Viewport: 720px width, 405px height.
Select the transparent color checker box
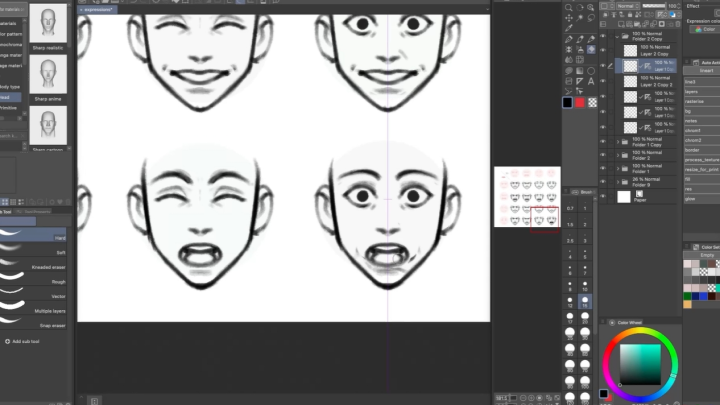590,102
